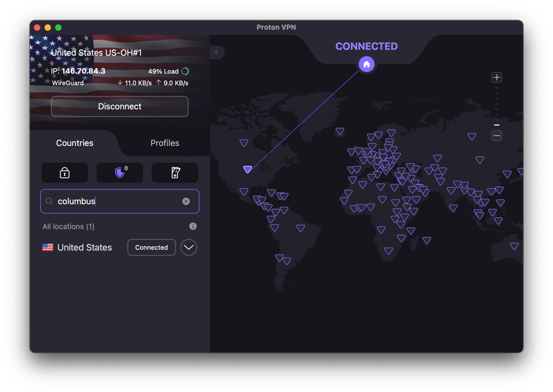Click the United States flag icon in list
This screenshot has width=553, height=392.
click(x=48, y=247)
